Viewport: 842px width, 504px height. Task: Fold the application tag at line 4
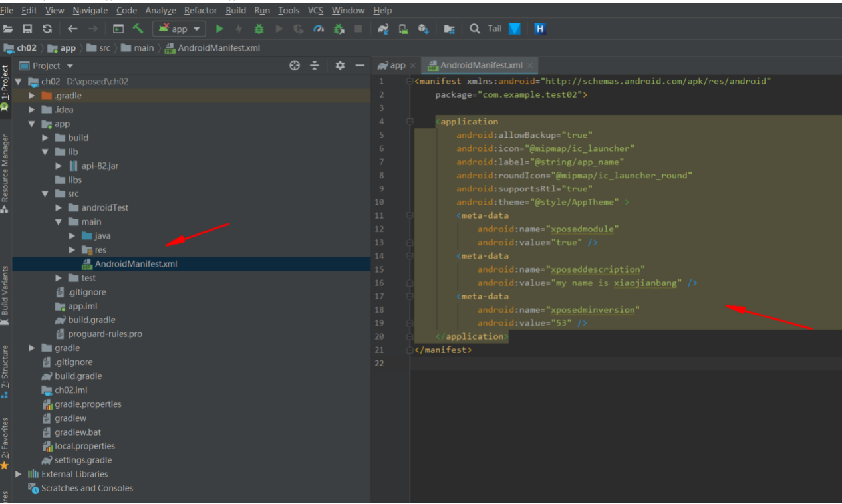(410, 122)
